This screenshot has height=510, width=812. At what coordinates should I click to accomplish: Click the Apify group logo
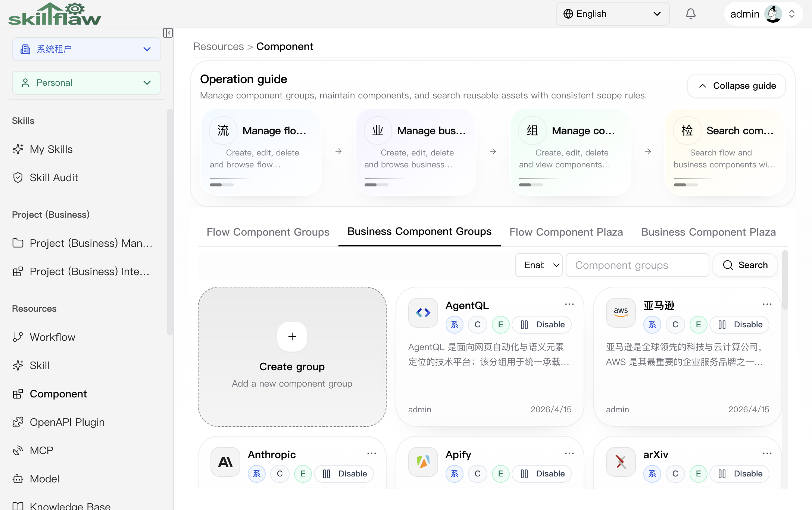click(423, 462)
